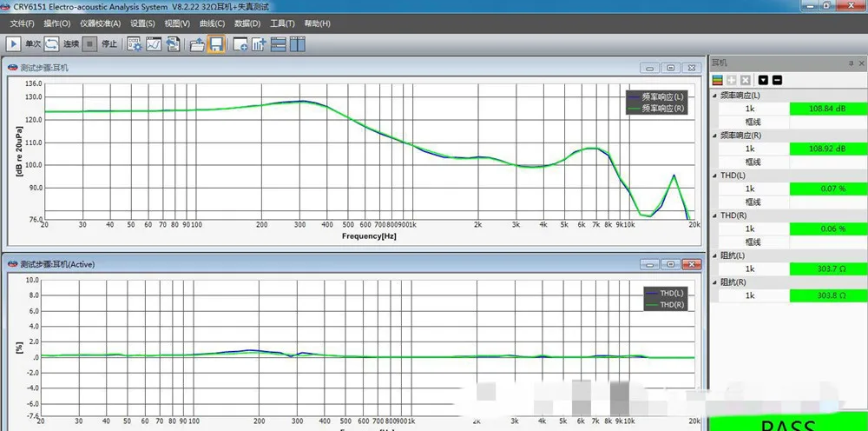Open the curve graph settings icon

click(154, 43)
